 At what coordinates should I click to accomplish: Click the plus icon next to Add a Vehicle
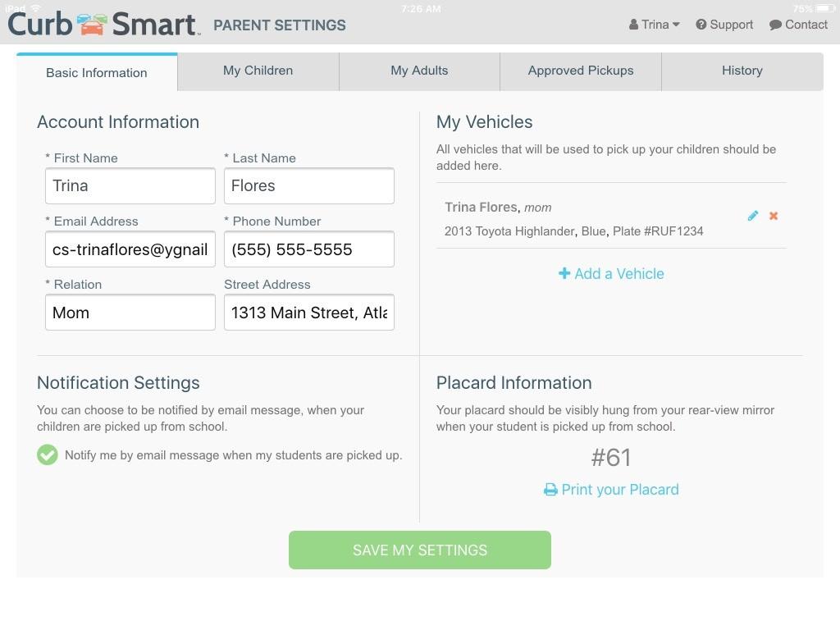tap(564, 273)
